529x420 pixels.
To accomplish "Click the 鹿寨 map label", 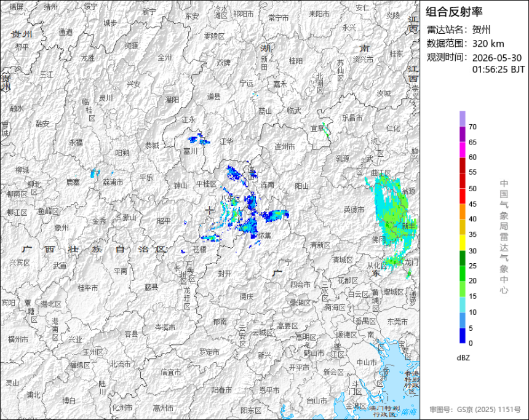I will [73, 182].
